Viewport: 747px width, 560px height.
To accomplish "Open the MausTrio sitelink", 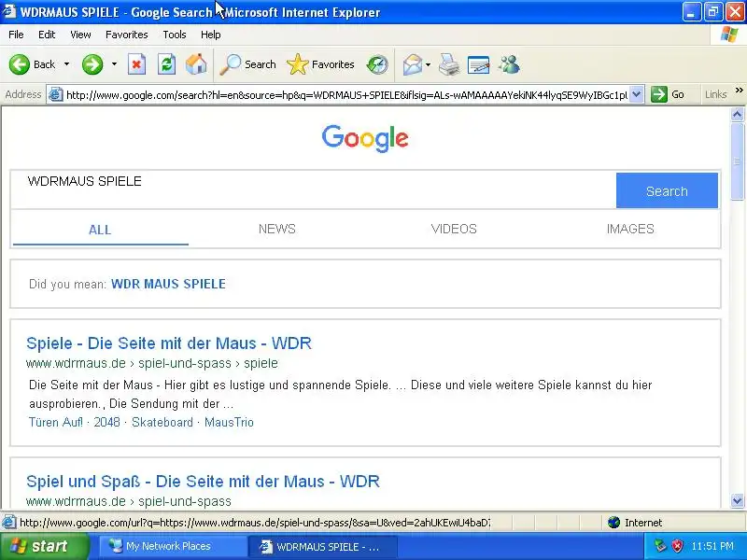I will [x=229, y=422].
